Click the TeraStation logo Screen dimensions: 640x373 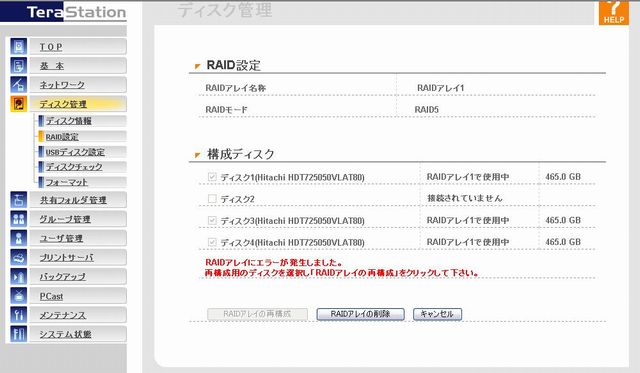pyautogui.click(x=63, y=12)
